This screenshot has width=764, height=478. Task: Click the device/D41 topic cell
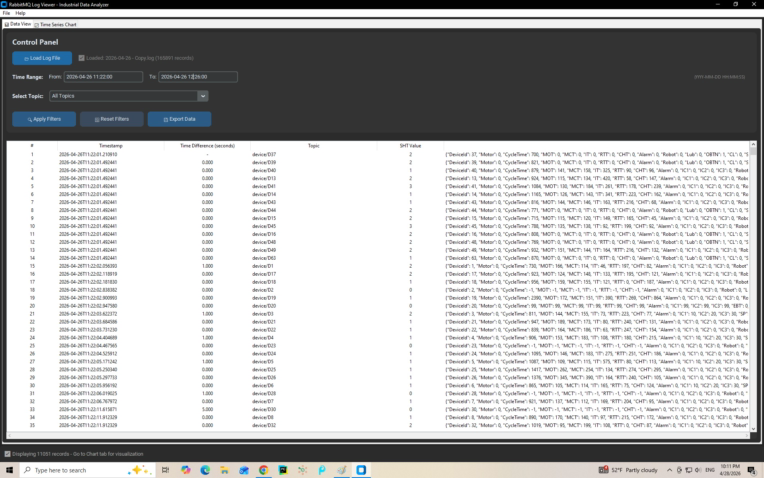coord(264,186)
